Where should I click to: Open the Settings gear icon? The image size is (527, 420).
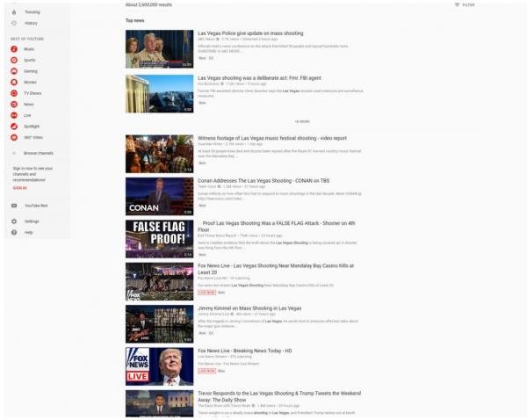click(x=14, y=221)
